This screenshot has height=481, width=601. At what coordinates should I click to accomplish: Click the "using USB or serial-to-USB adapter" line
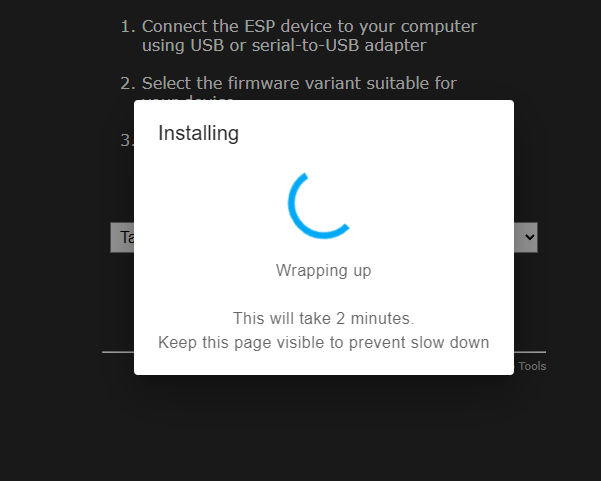[284, 45]
